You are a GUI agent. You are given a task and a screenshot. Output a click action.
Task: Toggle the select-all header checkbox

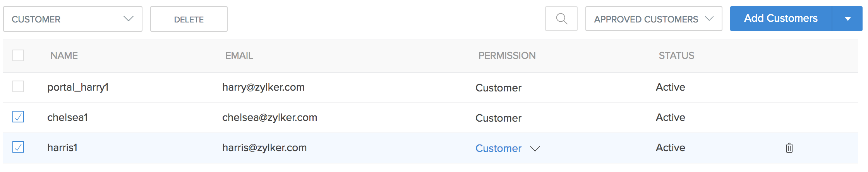click(18, 55)
